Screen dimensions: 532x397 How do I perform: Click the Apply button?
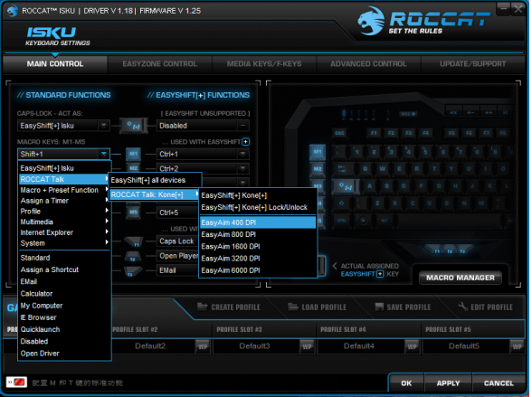(448, 383)
